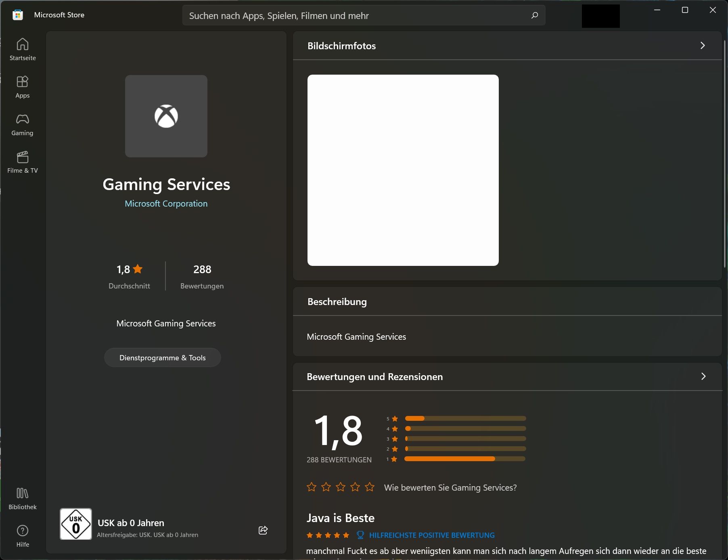Click the Wie bewerten Sie Gaming Services? prompt
Image resolution: width=728 pixels, height=560 pixels.
[x=450, y=488]
